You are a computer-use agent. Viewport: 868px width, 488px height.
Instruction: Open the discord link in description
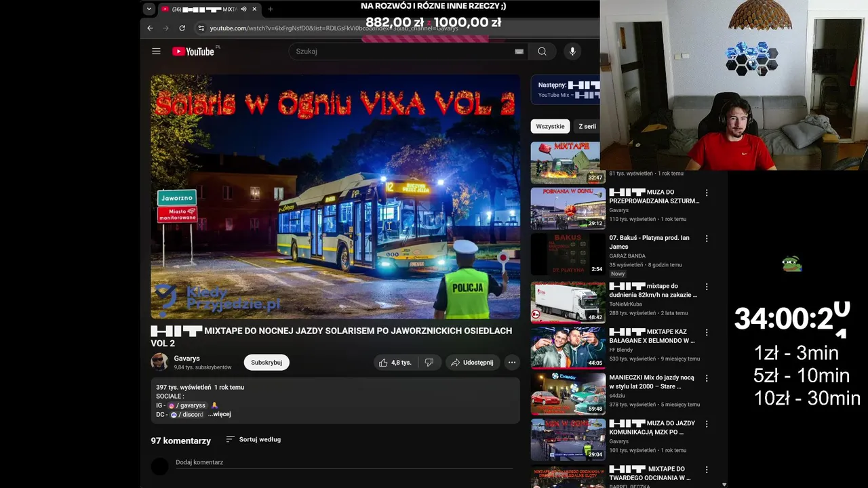pyautogui.click(x=186, y=414)
